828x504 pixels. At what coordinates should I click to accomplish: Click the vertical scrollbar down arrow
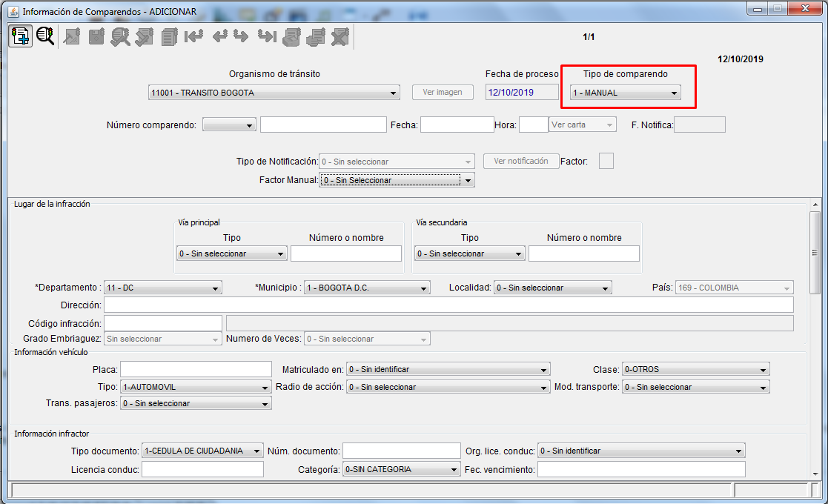click(x=815, y=474)
